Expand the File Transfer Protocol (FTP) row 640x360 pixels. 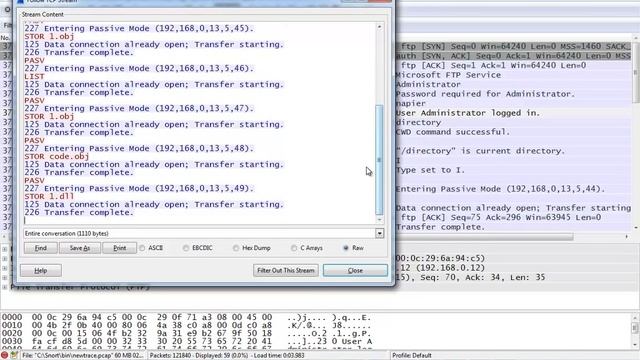click(5, 287)
